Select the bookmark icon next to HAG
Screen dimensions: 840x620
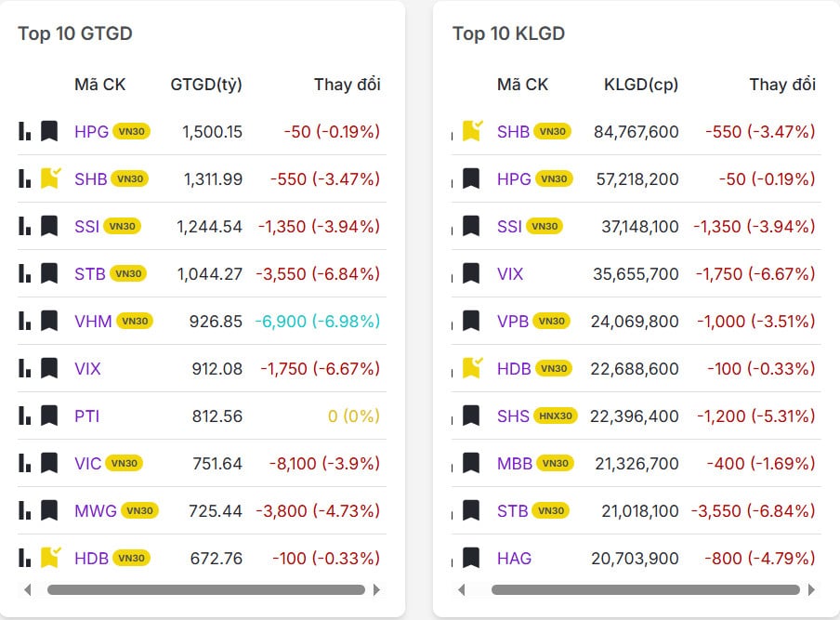pyautogui.click(x=470, y=558)
